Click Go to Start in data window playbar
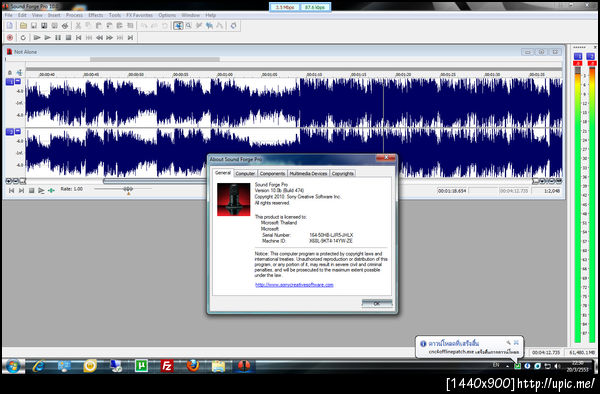The image size is (600, 394). click(11, 190)
